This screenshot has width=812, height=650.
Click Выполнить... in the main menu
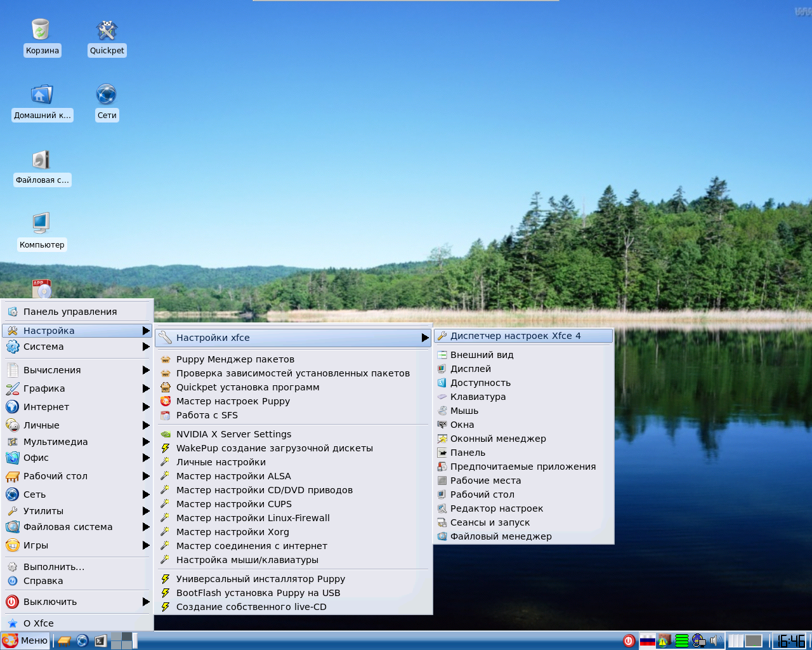click(x=54, y=567)
